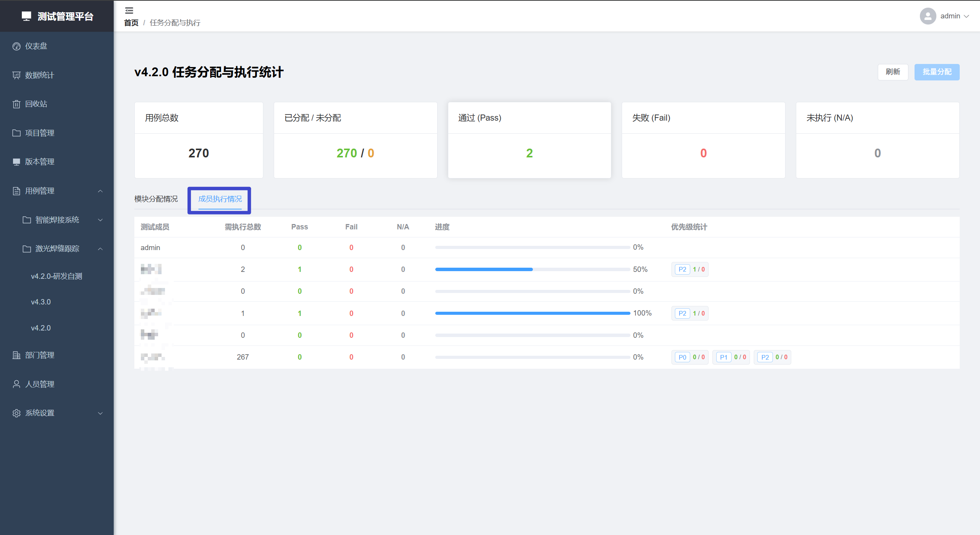Collapse the 用例管理 menu chevron

tap(100, 191)
